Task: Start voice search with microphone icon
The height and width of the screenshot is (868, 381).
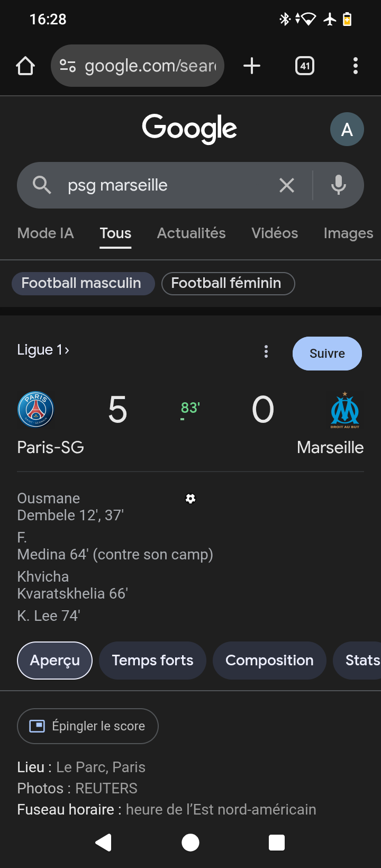Action: pos(339,185)
